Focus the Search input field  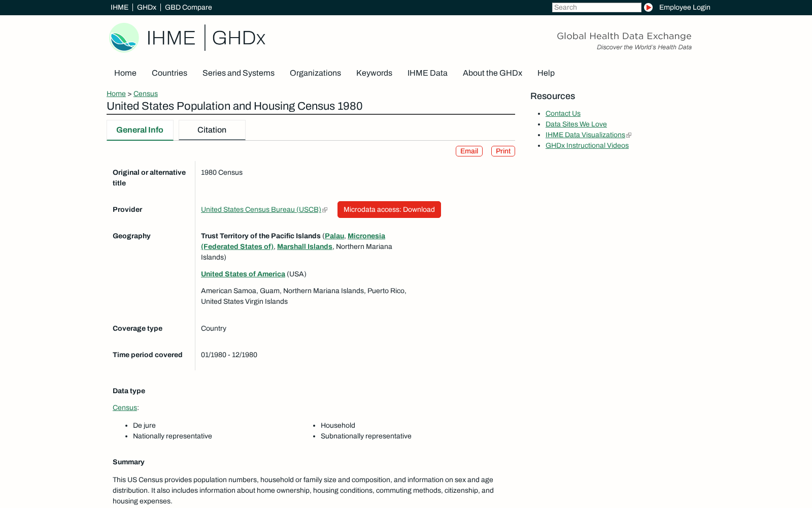pos(597,7)
